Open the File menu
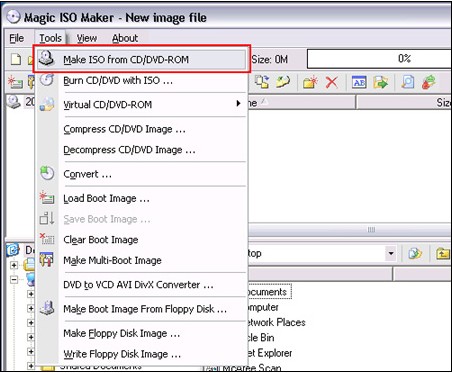 tap(17, 38)
